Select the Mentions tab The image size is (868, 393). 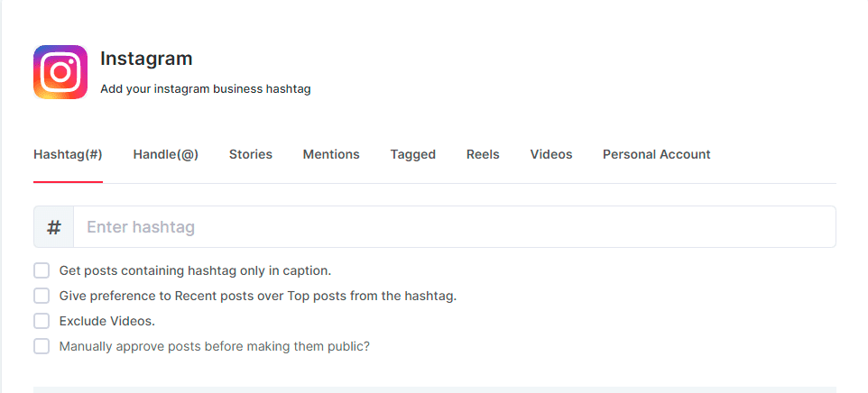331,154
